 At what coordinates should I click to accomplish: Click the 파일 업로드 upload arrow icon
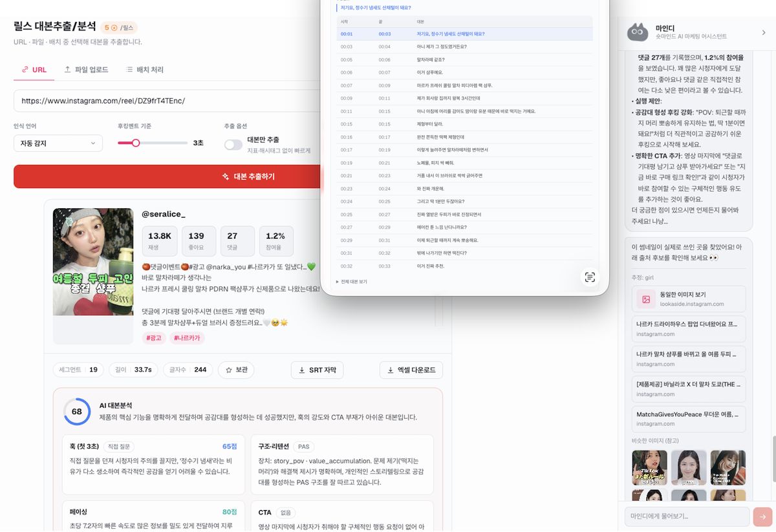pos(67,70)
